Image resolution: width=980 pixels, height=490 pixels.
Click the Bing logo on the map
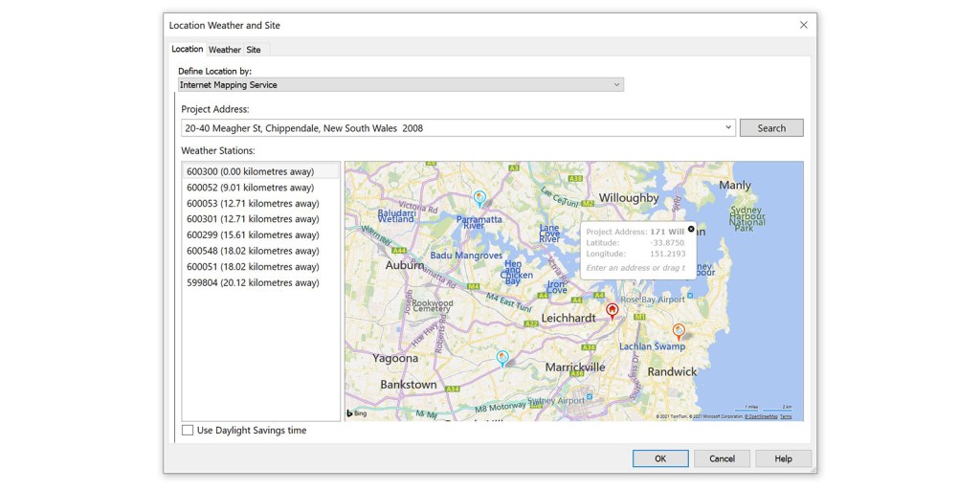click(357, 413)
